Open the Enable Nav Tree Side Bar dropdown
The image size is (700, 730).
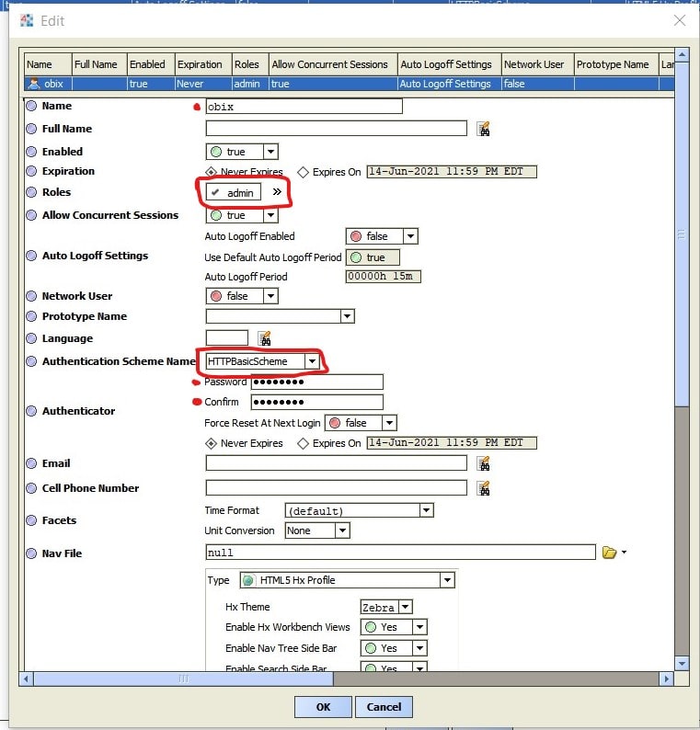(x=419, y=648)
